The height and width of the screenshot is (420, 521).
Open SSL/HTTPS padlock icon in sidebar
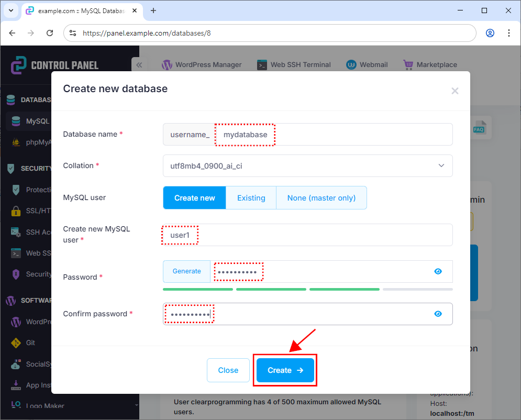(x=16, y=211)
